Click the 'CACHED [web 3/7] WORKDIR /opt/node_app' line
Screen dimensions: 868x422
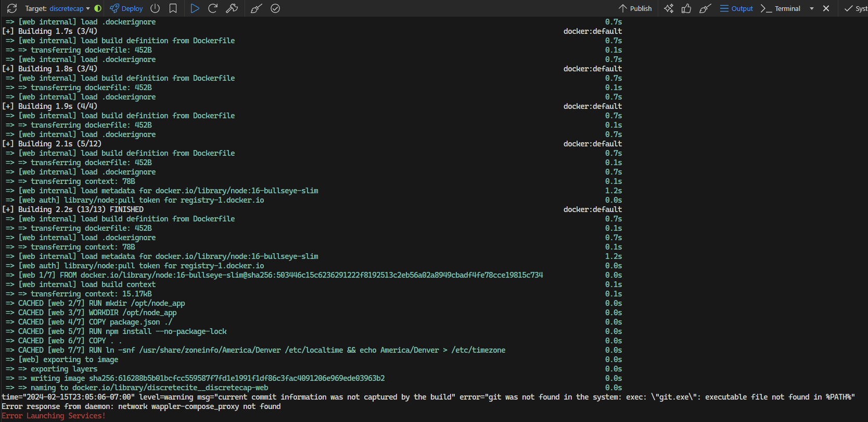(x=91, y=313)
